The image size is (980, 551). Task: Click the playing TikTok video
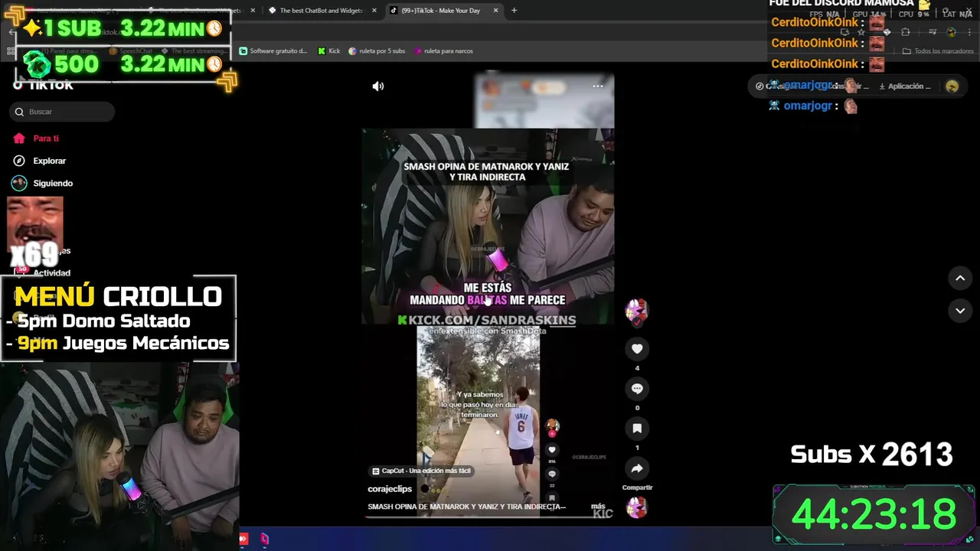point(488,298)
